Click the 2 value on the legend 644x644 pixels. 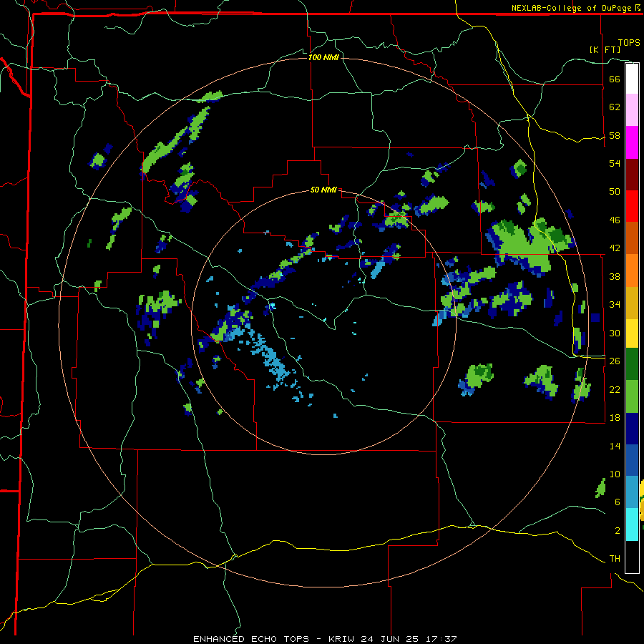click(618, 531)
